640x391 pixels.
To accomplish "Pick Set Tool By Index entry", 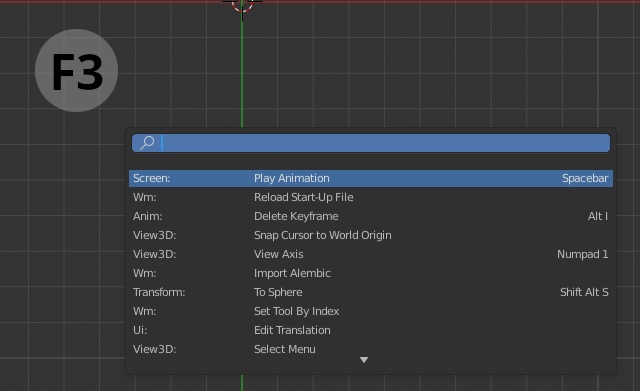I will tap(371, 311).
